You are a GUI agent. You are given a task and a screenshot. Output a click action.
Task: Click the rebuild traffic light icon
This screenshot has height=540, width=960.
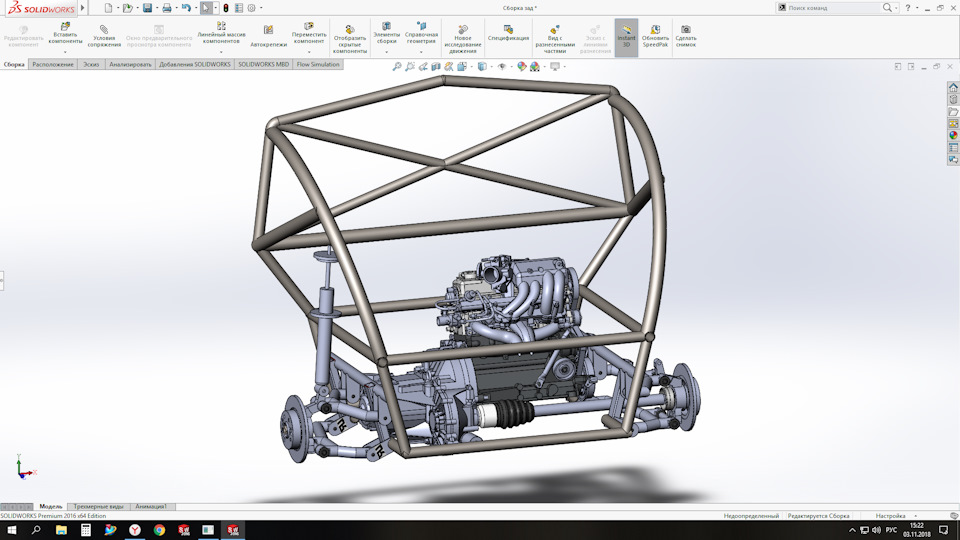(225, 8)
